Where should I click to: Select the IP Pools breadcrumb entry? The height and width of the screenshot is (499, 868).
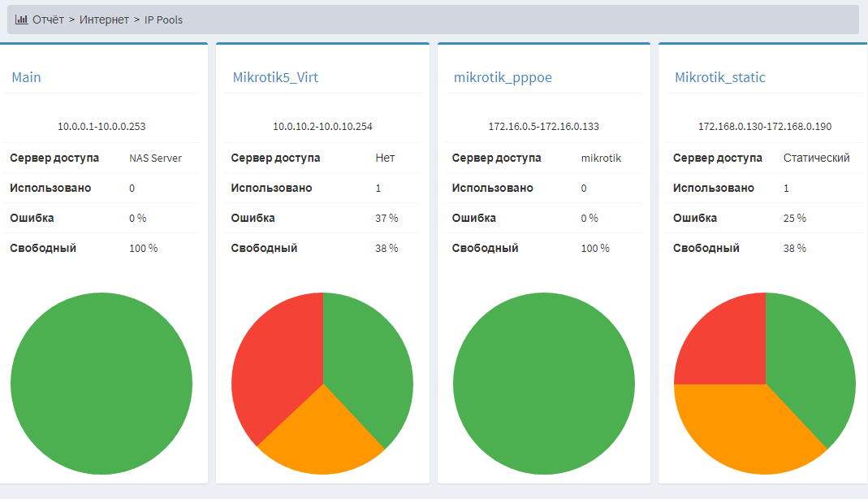163,20
